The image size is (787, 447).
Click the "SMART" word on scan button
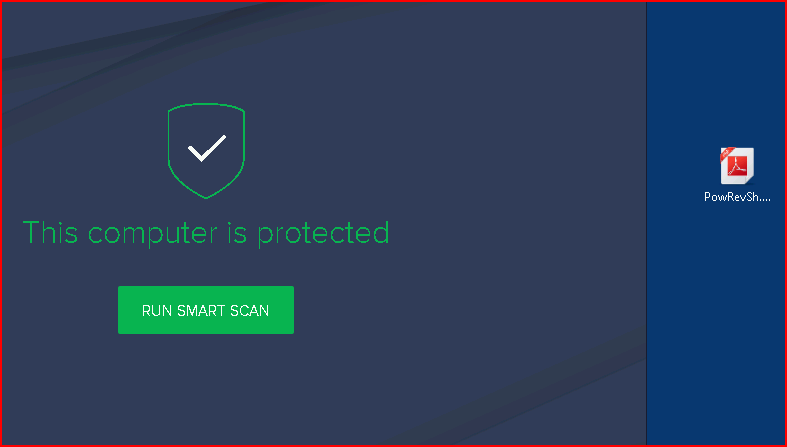coord(201,311)
